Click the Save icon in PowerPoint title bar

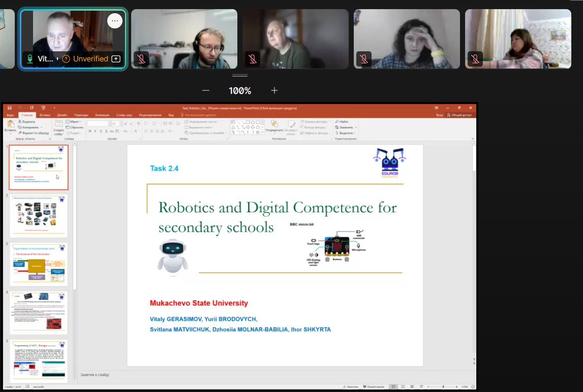(9, 108)
